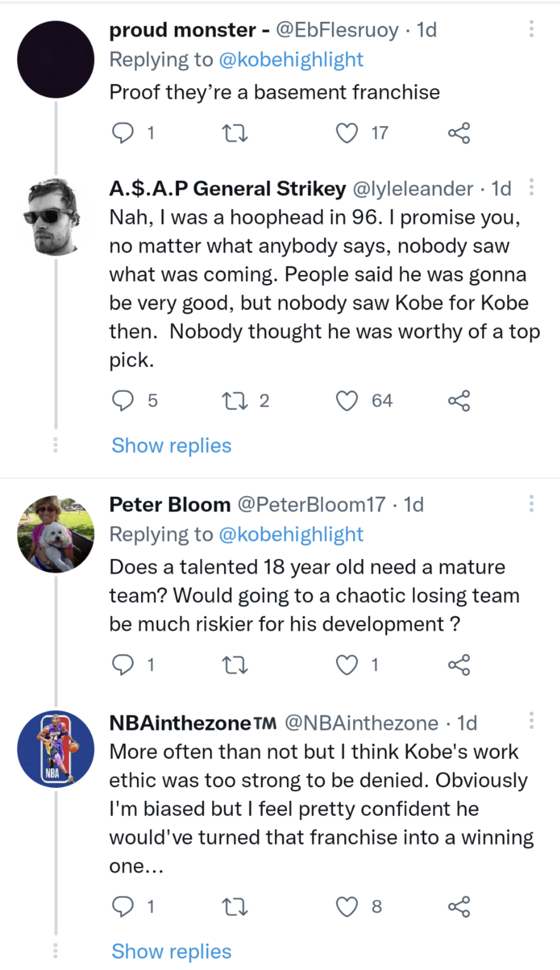Open more options on Peter Bloom's tweet
The image size is (560, 970).
pyautogui.click(x=532, y=503)
